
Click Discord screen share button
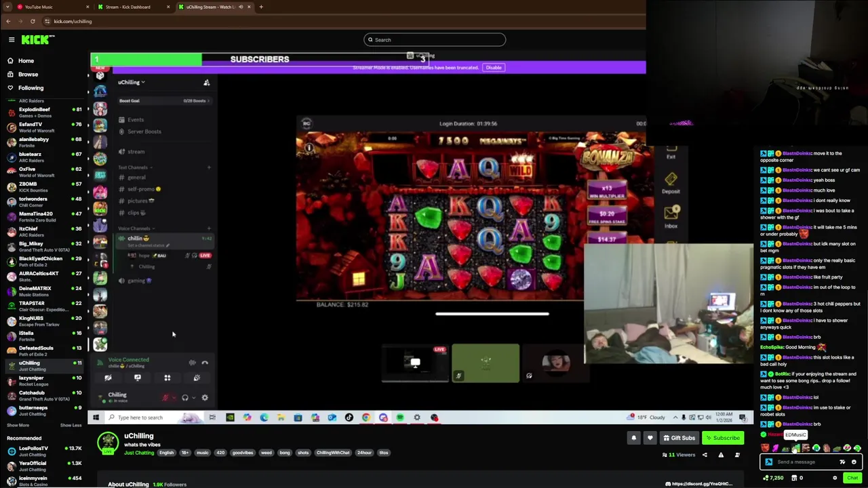pyautogui.click(x=138, y=378)
